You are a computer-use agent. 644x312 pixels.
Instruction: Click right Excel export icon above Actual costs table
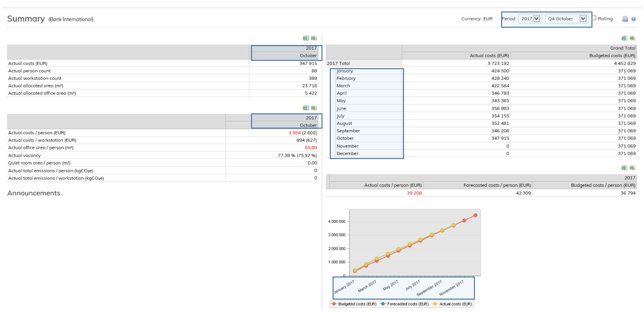(314, 38)
